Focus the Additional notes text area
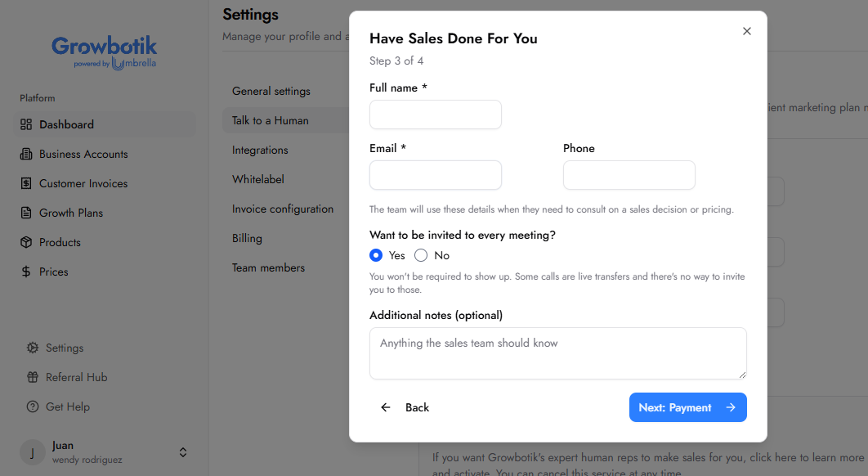The width and height of the screenshot is (868, 476). (558, 353)
